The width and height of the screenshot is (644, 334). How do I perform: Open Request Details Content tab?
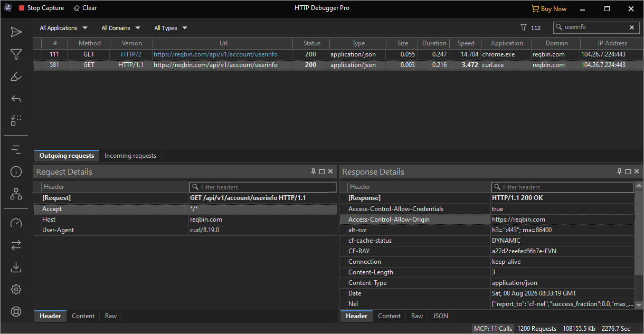[x=83, y=316]
